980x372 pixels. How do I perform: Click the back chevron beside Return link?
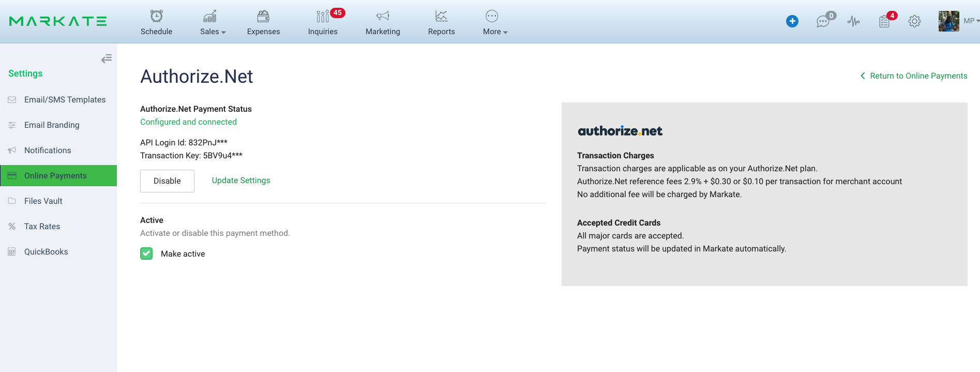[863, 76]
